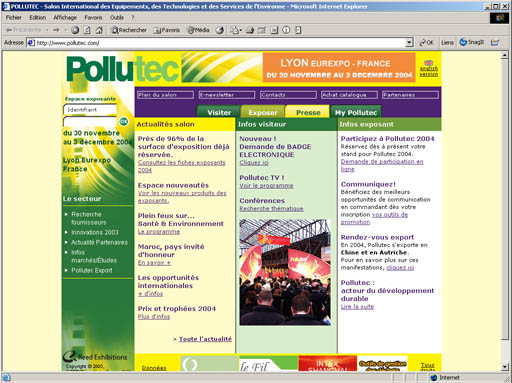Expand the Mail button dropdown arrow

click(241, 30)
